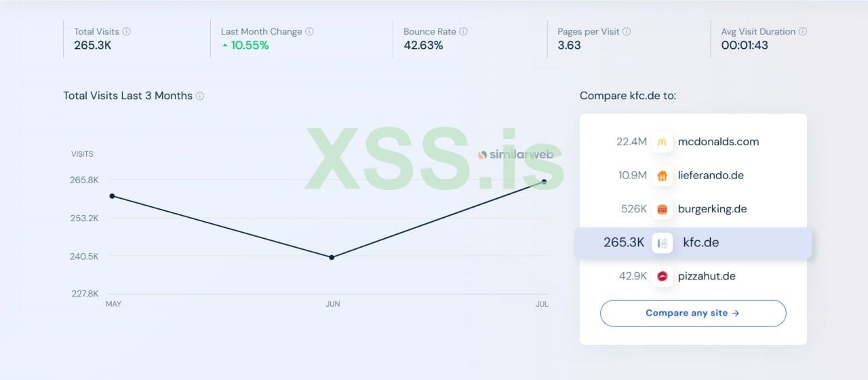The height and width of the screenshot is (380, 868).
Task: Click the Avg Visit Duration info icon
Action: coord(803,32)
